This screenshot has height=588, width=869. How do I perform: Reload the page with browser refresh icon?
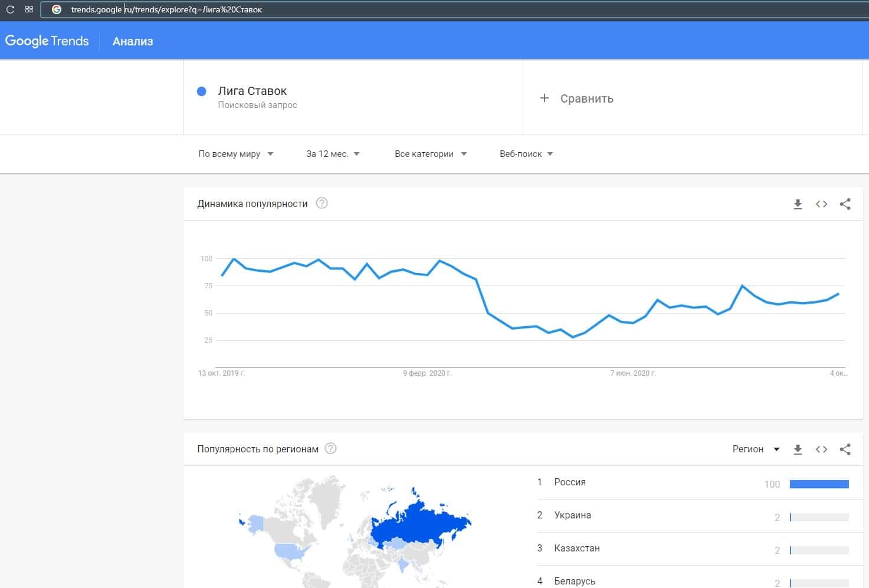coord(10,9)
